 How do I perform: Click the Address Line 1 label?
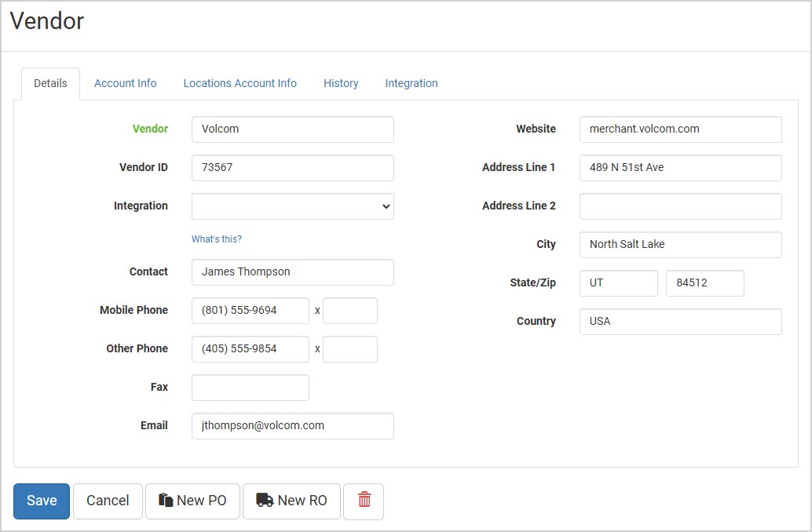(518, 167)
